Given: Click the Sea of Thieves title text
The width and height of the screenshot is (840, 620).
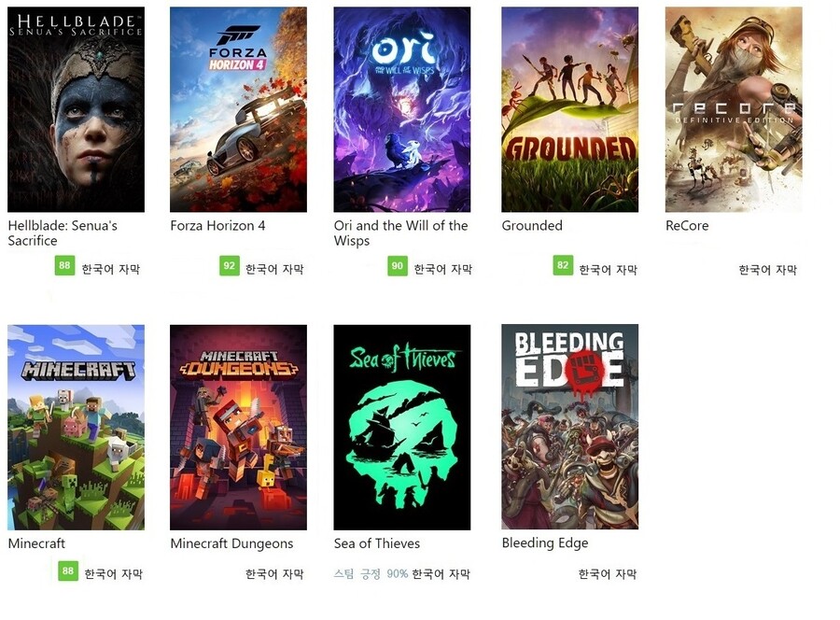Looking at the screenshot, I should pos(377,543).
